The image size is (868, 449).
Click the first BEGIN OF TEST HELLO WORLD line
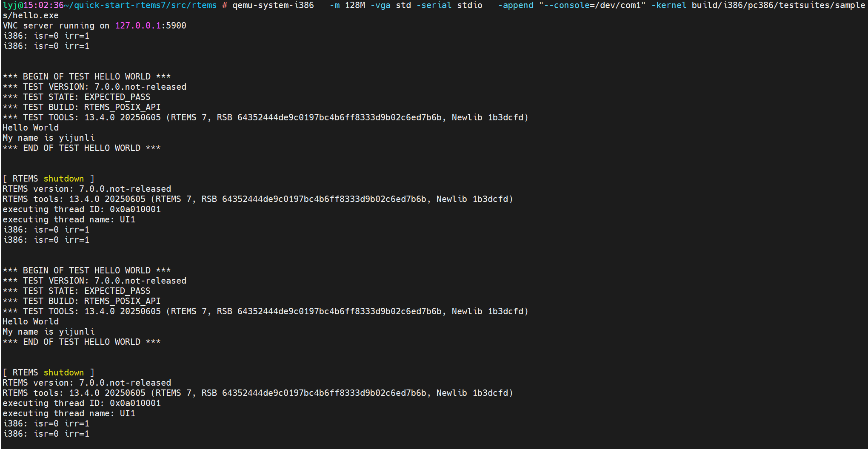coord(86,77)
